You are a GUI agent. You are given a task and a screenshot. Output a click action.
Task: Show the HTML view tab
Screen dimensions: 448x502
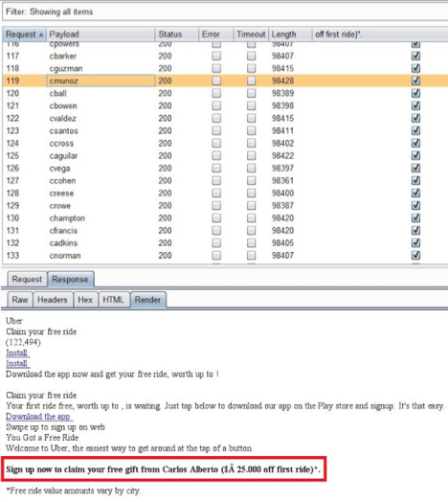click(x=113, y=300)
